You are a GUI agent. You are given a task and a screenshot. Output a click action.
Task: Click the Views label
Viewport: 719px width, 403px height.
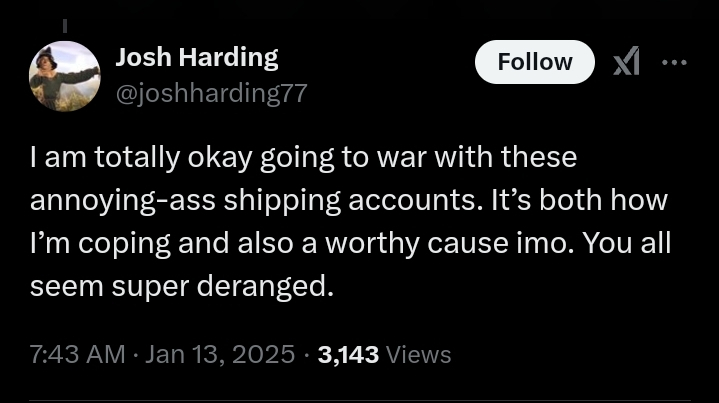418,354
